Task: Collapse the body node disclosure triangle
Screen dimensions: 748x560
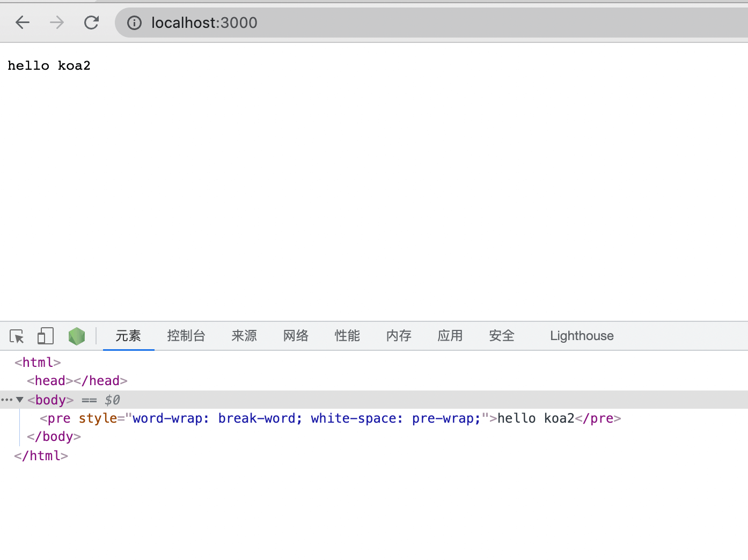Action: (x=20, y=400)
